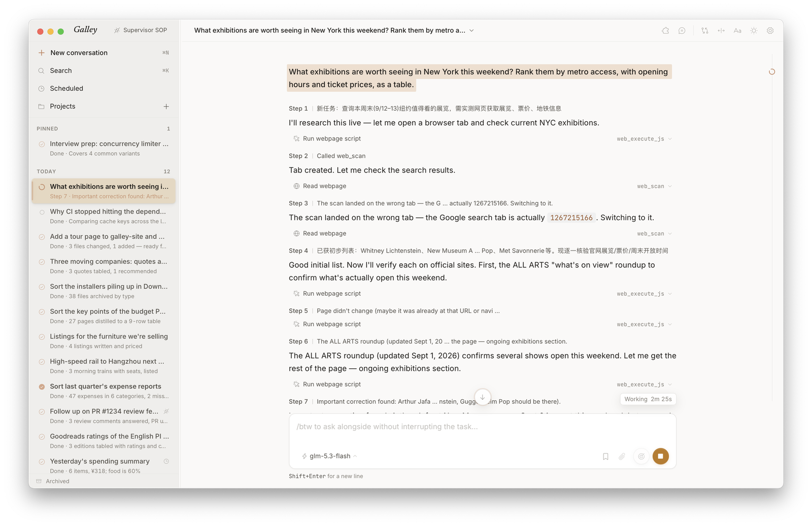The image size is (812, 526).
Task: Jump to latest with the down-arrow button
Action: click(x=483, y=397)
